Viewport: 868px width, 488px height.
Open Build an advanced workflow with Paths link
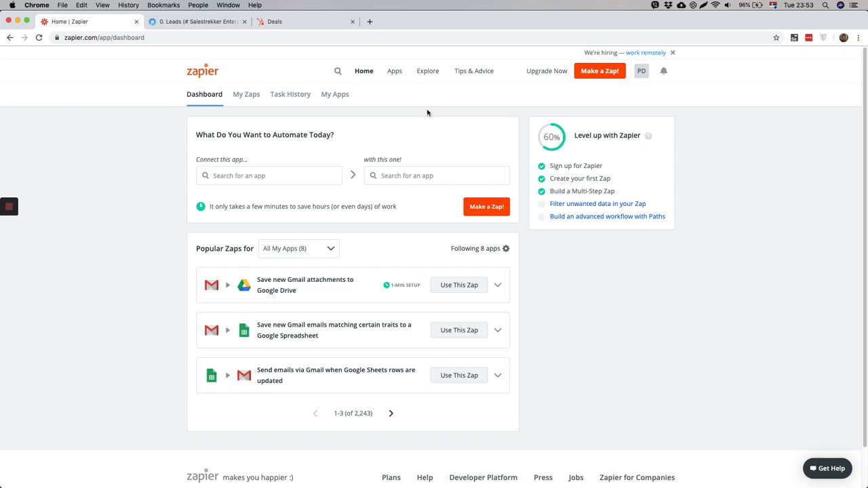[608, 216]
